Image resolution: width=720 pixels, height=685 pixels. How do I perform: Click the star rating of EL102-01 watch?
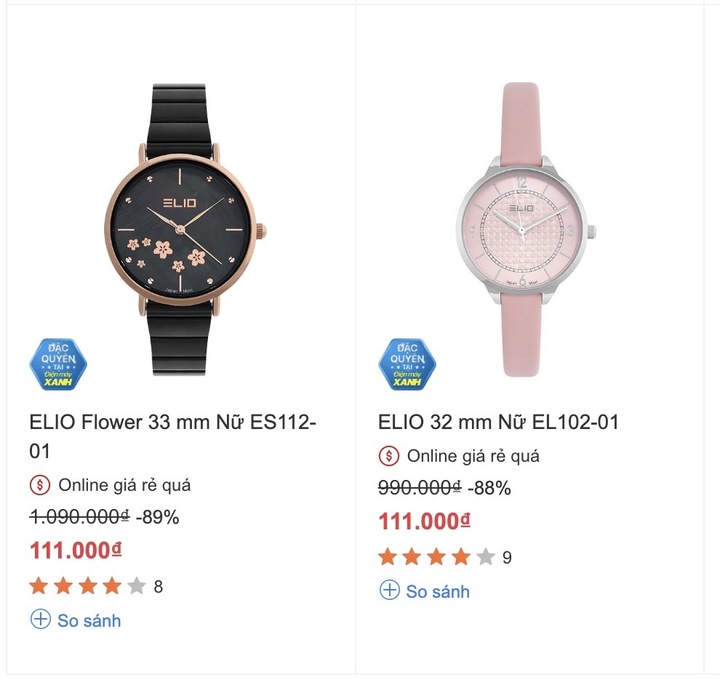click(x=437, y=557)
